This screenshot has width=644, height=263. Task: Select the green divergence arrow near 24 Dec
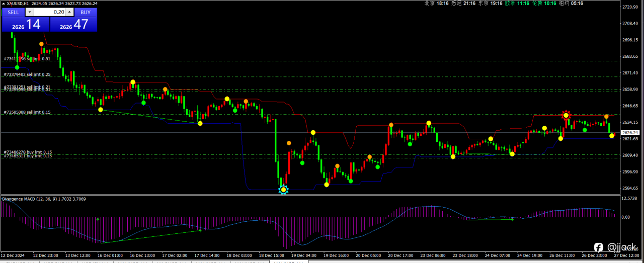click(x=512, y=219)
